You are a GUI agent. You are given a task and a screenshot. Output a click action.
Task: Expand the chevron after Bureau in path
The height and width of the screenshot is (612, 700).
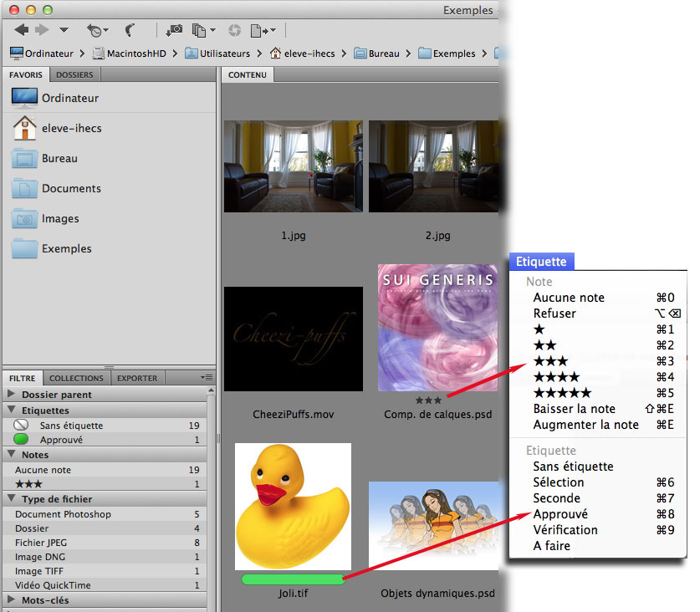click(x=408, y=54)
